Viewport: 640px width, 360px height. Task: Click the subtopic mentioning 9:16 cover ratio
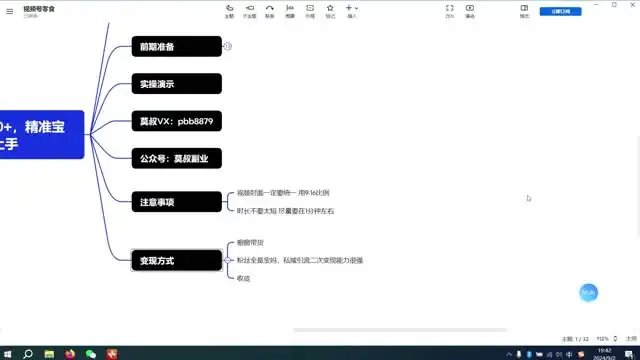click(283, 193)
